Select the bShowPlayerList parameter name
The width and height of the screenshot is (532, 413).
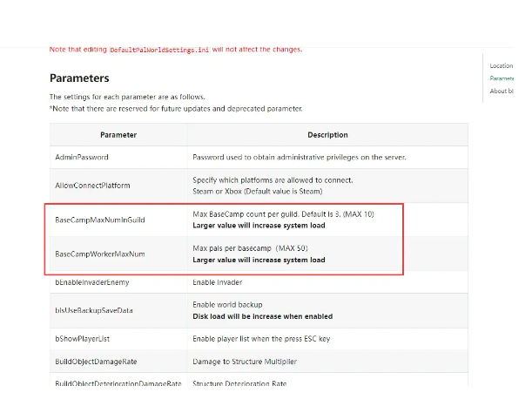pos(82,338)
